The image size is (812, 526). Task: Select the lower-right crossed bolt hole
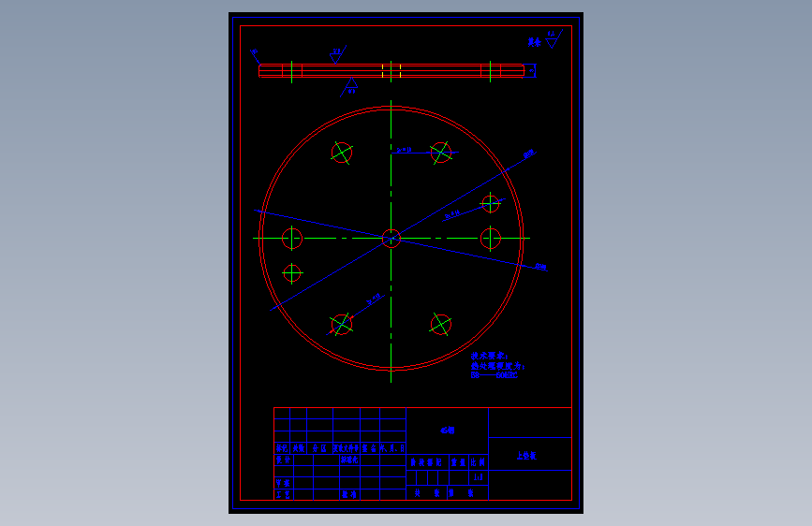tap(441, 325)
